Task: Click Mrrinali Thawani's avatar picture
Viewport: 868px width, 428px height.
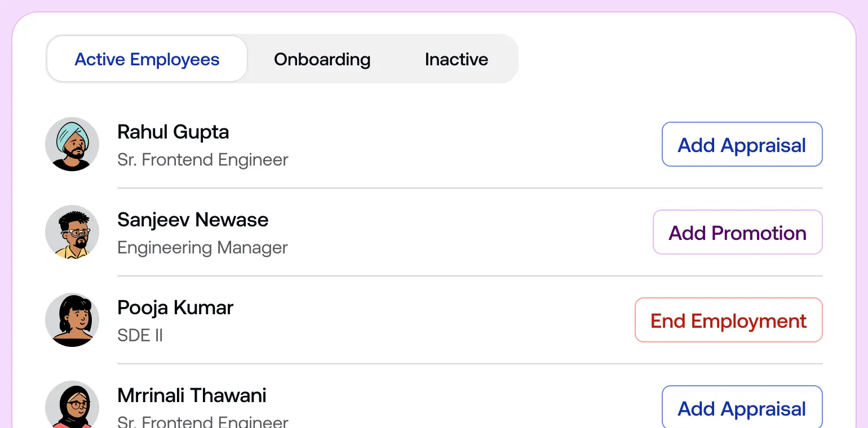Action: pos(72,404)
